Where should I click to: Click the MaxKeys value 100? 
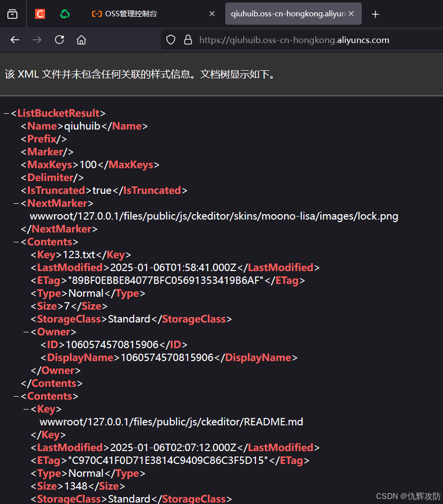coord(88,165)
